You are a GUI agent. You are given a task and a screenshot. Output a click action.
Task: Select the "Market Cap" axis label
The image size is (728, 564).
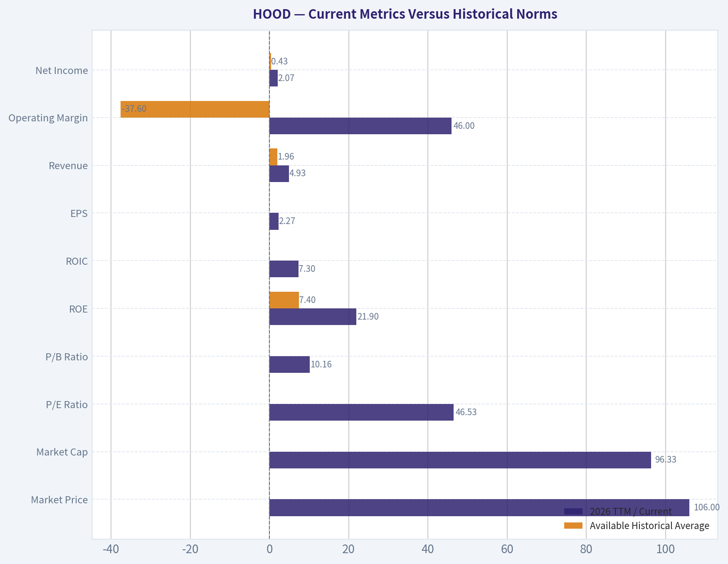(62, 452)
